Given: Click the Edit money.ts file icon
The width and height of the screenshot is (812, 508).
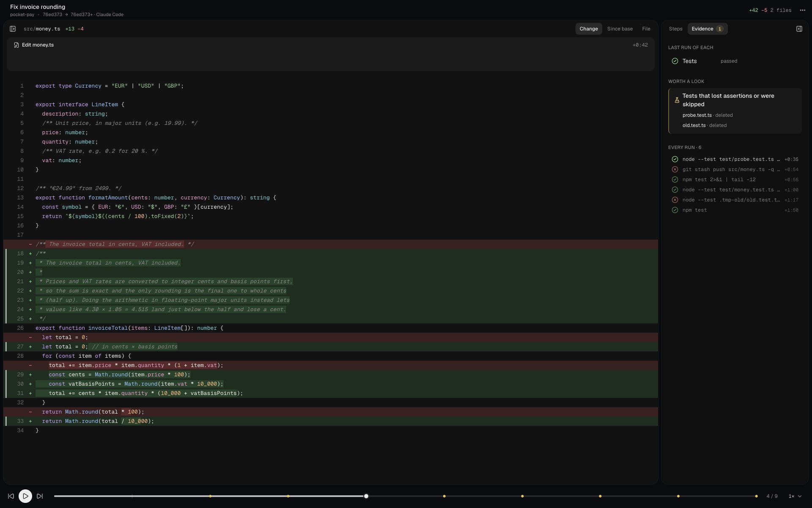Looking at the screenshot, I should coord(16,45).
